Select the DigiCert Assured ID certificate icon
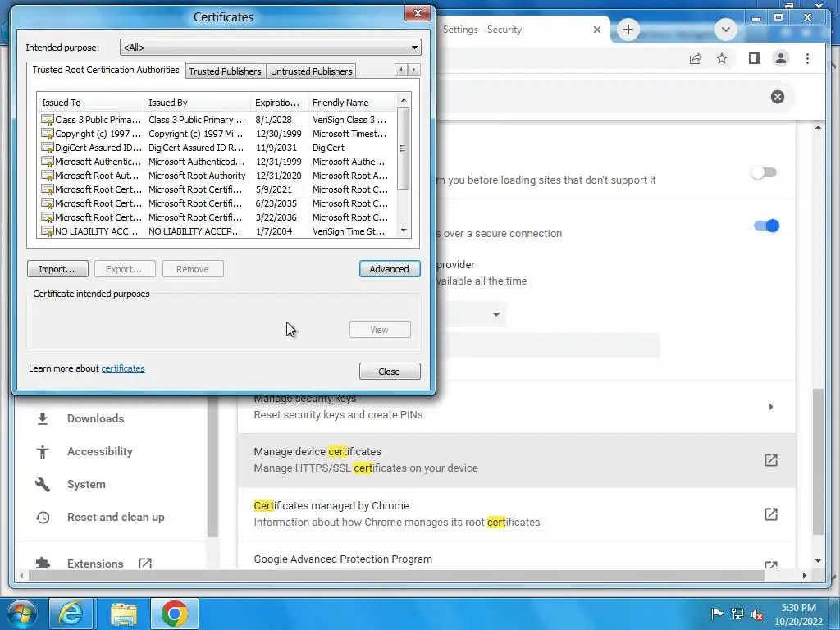The height and width of the screenshot is (630, 840). pyautogui.click(x=47, y=148)
